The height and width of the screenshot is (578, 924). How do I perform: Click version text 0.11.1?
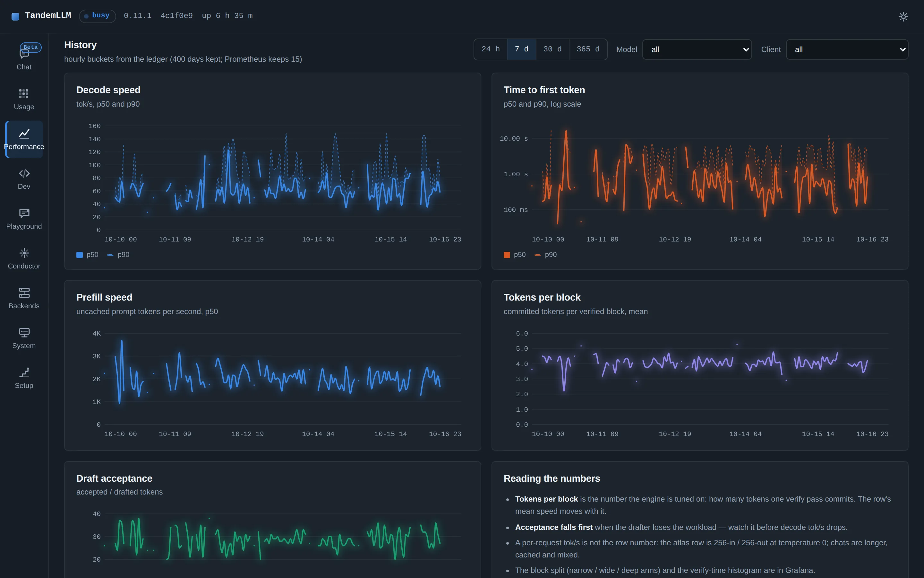point(137,16)
